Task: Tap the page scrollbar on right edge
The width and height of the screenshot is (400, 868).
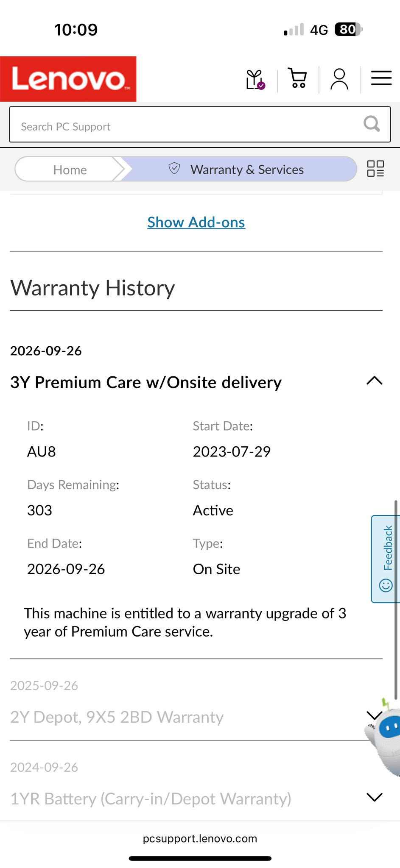Action: click(x=396, y=593)
